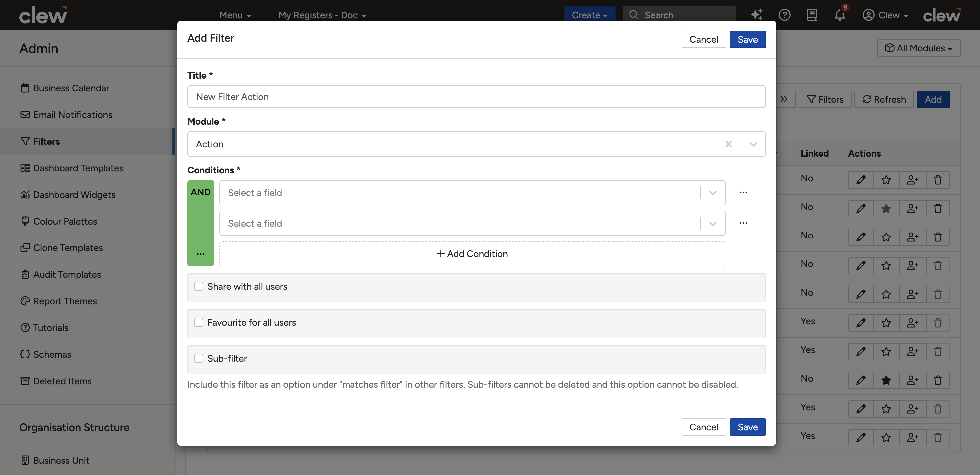The width and height of the screenshot is (980, 475).
Task: Open the AI sparkle assistant icon
Action: 756,15
